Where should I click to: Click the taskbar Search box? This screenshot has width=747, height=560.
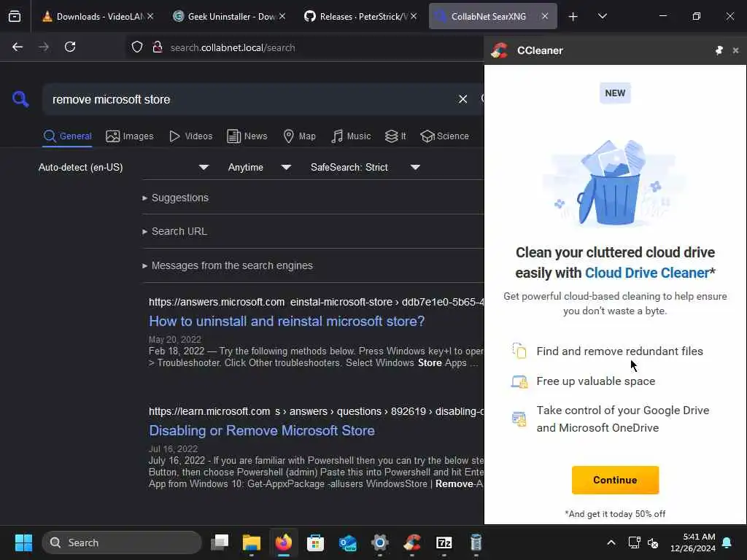coord(122,542)
